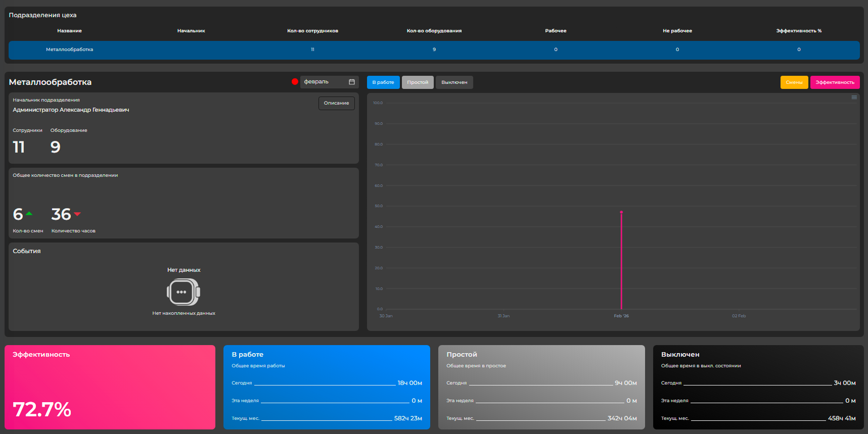Open the 'февраль' month picker field
Viewport: 868px width, 434px height.
(324, 82)
